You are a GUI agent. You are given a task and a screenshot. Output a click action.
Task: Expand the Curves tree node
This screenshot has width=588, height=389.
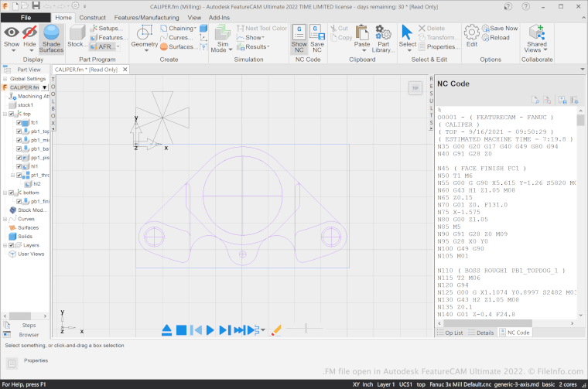5,219
